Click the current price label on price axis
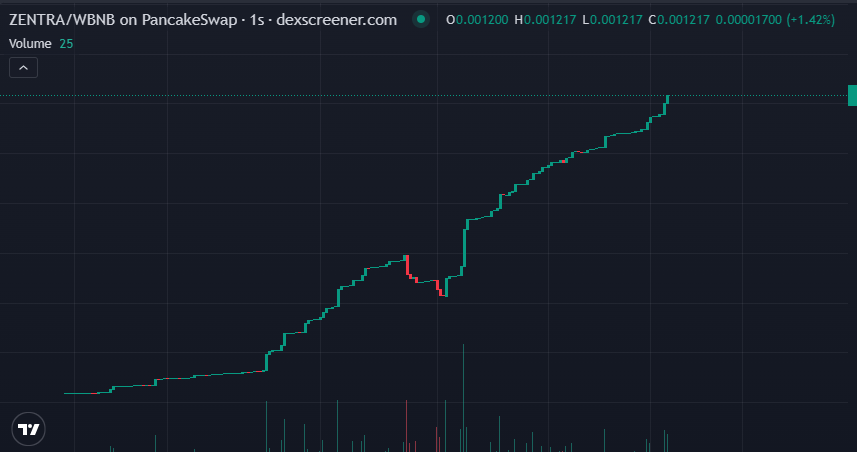857x452 pixels. (853, 96)
